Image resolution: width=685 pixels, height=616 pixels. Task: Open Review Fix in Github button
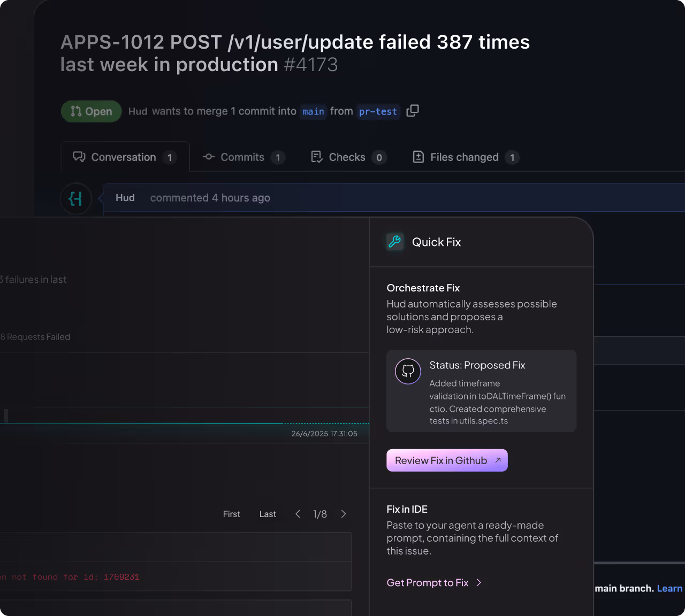tap(447, 460)
